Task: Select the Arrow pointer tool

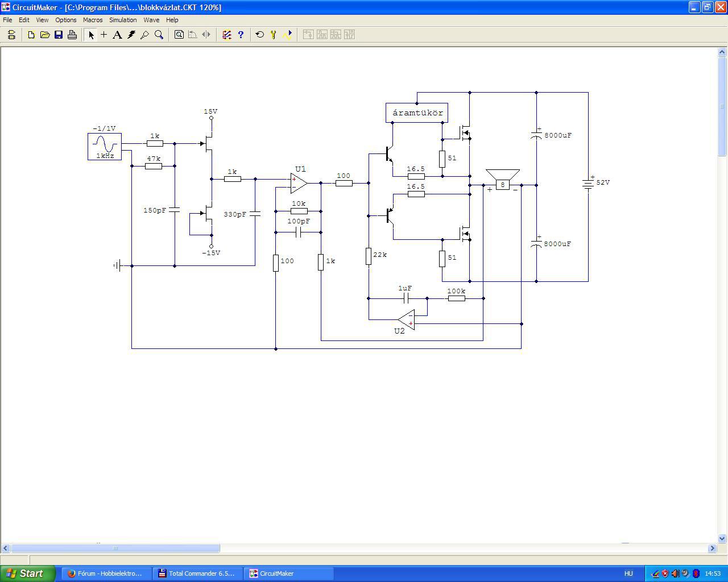Action: pos(91,35)
